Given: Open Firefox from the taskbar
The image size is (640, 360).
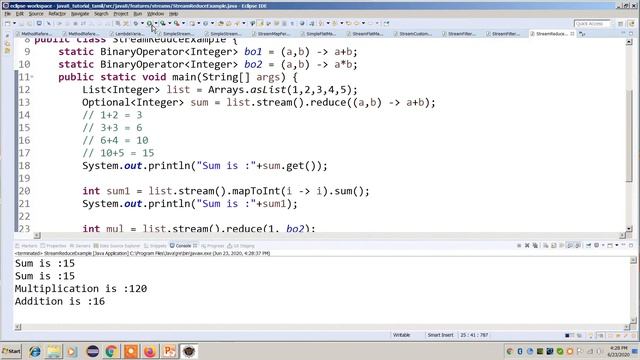Looking at the screenshot, I should [x=150, y=351].
